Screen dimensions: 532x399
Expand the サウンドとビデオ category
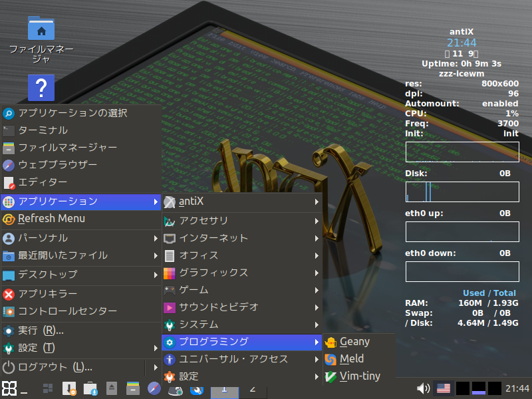[242, 307]
